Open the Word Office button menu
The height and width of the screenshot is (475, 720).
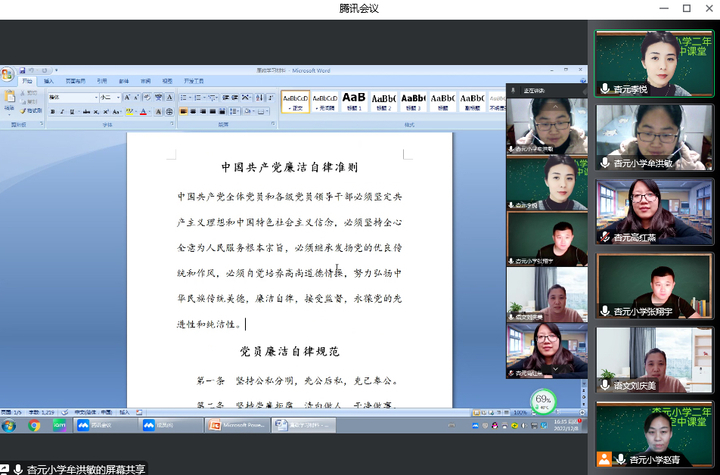pos(7,75)
